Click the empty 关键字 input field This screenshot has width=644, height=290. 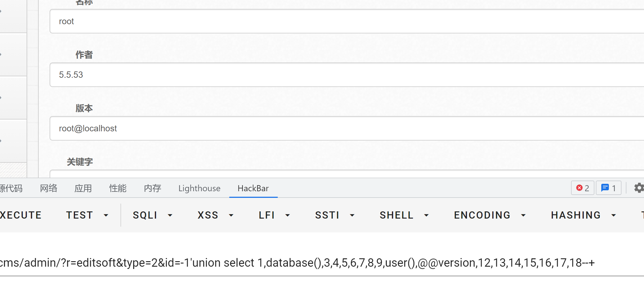347,174
